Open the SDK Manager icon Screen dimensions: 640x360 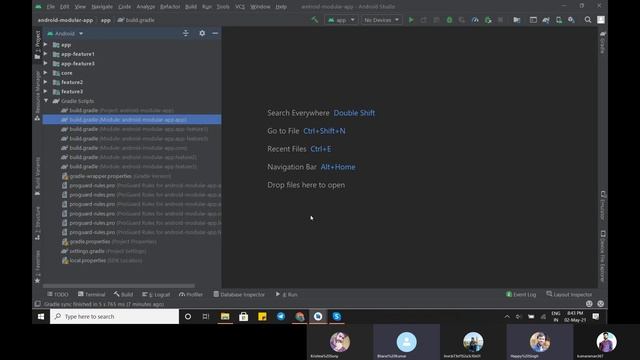(x=571, y=20)
